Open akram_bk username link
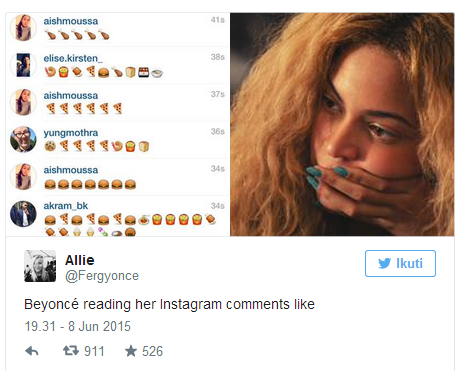Viewport: 462px width, 371px height. click(x=66, y=206)
